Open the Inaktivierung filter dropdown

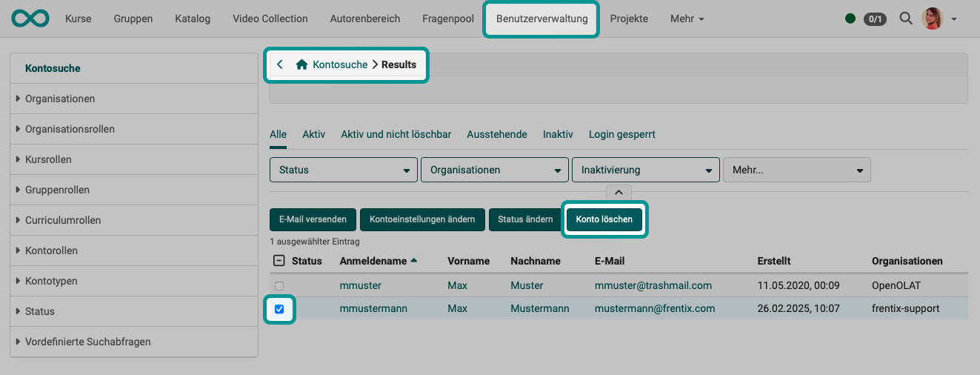pyautogui.click(x=645, y=170)
